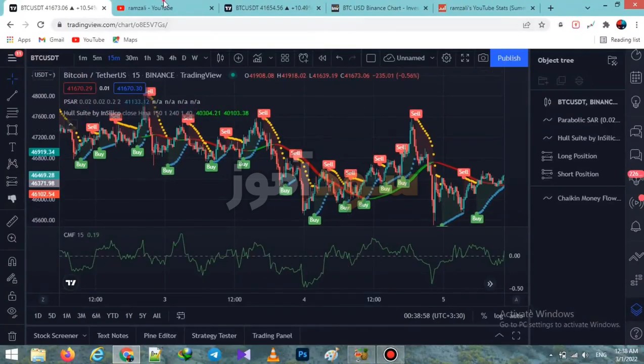This screenshot has width=644, height=364.
Task: Toggle log scale mode
Action: 498,316
